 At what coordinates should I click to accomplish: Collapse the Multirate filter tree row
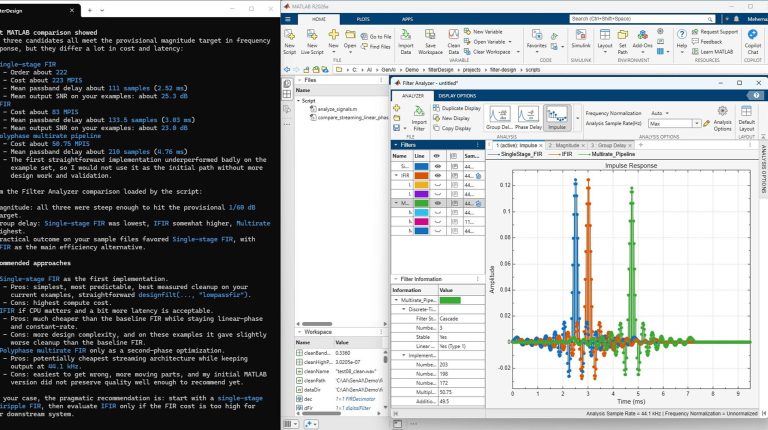[x=396, y=203]
